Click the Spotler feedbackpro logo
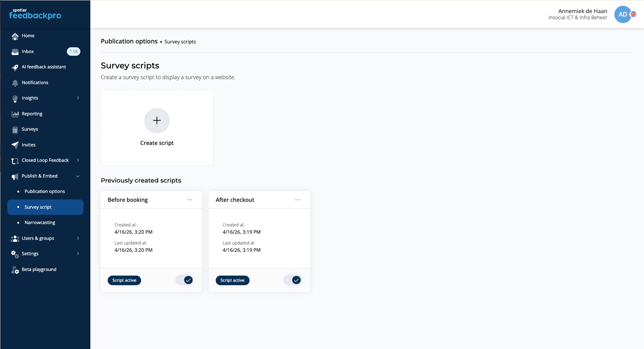The image size is (644, 349). pyautogui.click(x=35, y=14)
